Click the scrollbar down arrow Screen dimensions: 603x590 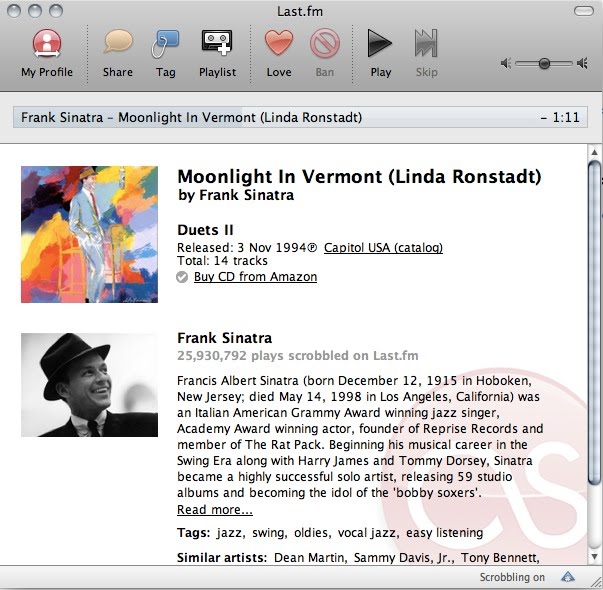coord(595,557)
